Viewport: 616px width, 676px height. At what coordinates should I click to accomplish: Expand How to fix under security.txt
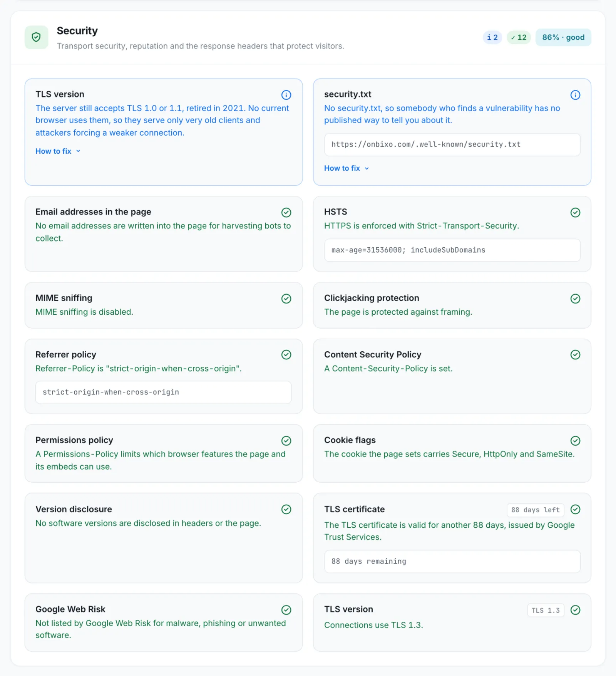(x=346, y=168)
